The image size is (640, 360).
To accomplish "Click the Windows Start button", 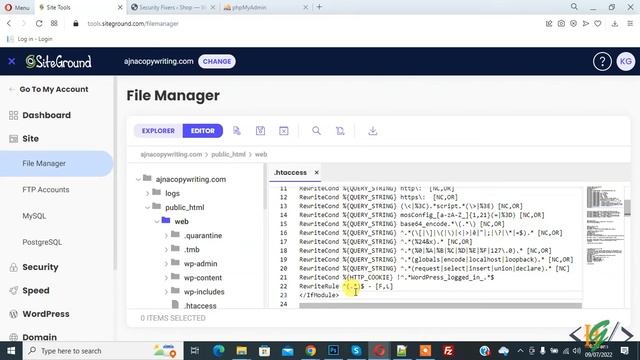I will [11, 351].
